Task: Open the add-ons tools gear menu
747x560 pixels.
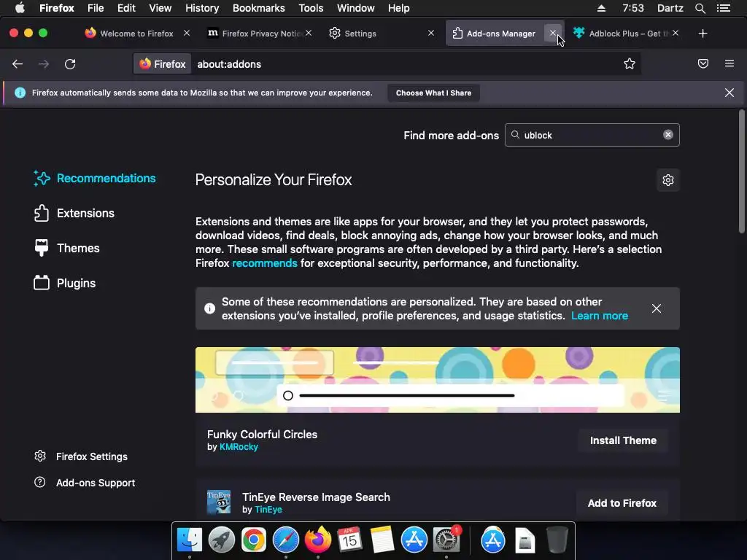Action: (668, 180)
